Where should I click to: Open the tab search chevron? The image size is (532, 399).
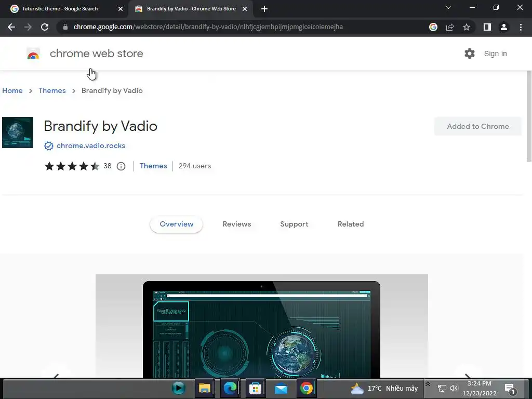pos(448,7)
